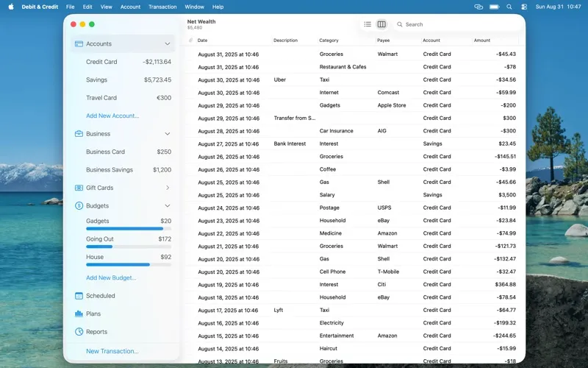This screenshot has height=368, width=588.
Task: Select the Travel Card account
Action: tap(123, 98)
